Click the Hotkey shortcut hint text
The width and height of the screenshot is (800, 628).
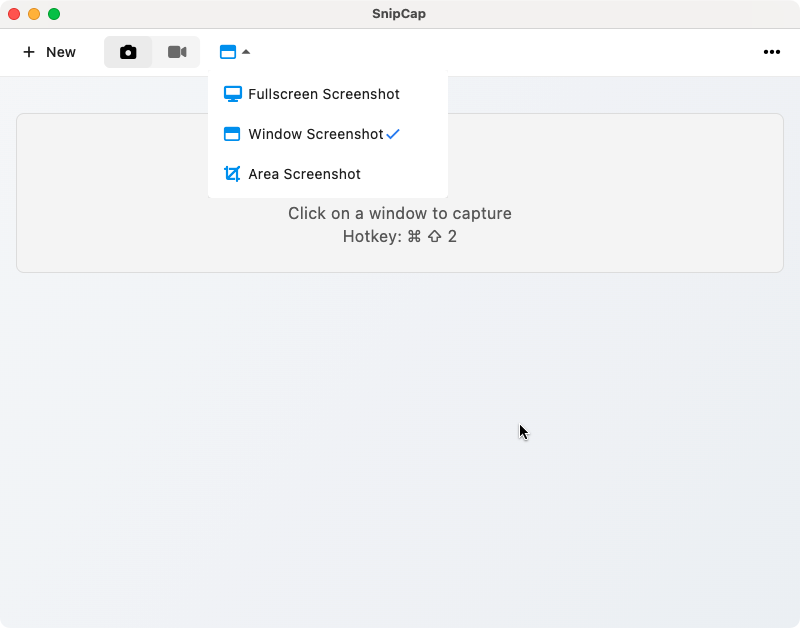coord(399,236)
